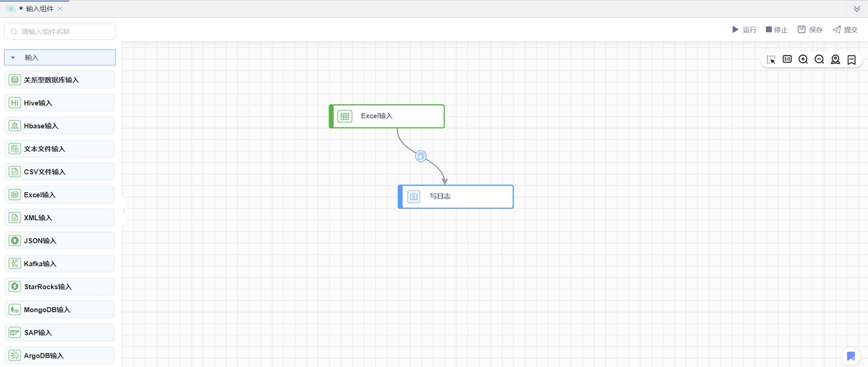Submit the workflow with 提交

click(845, 30)
